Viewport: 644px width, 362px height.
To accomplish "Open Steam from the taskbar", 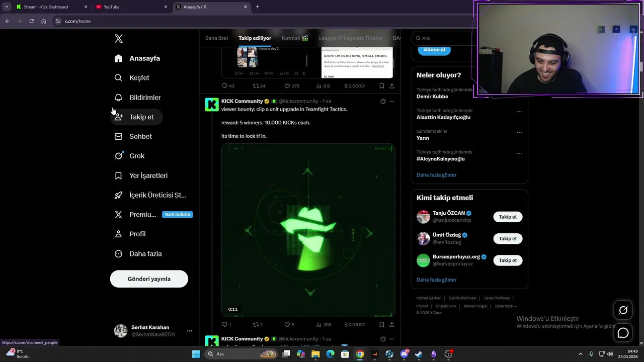I will 419,354.
